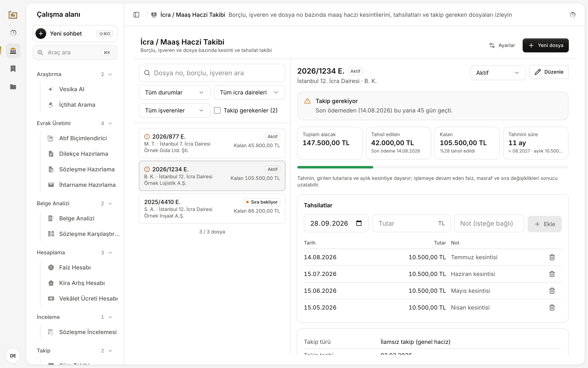
Task: Open the Aktif status dropdown for the file
Action: tap(498, 73)
